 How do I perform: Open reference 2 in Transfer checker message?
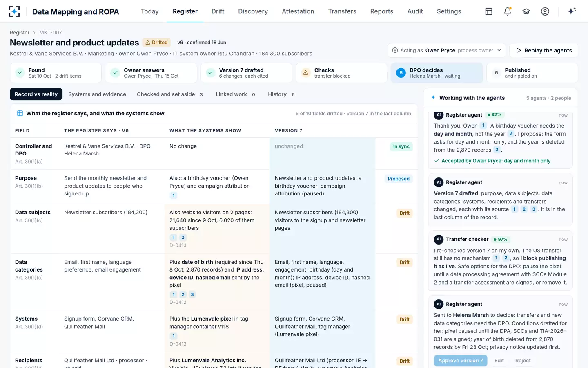(x=506, y=258)
